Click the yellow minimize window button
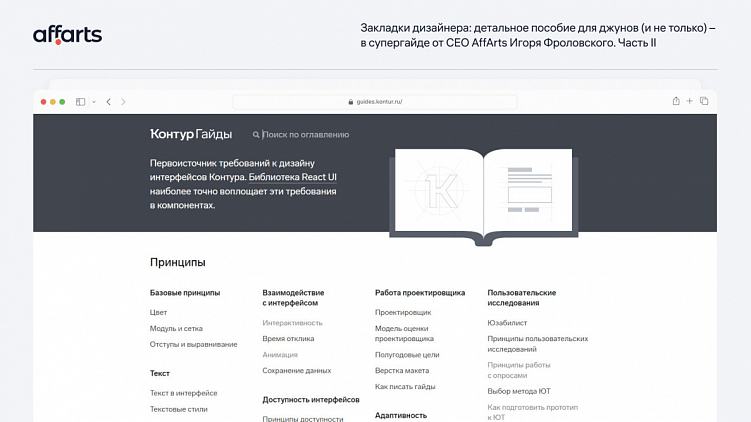Image resolution: width=751 pixels, height=422 pixels. [53, 102]
